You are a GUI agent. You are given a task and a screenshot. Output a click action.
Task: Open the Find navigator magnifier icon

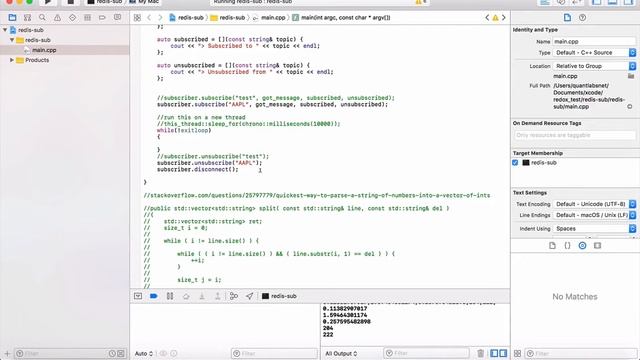point(42,18)
